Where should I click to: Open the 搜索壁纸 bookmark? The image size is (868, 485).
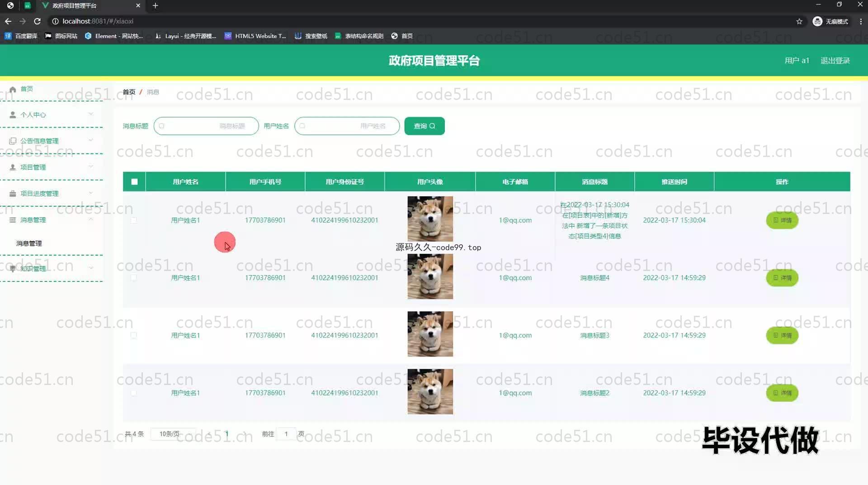pyautogui.click(x=311, y=36)
